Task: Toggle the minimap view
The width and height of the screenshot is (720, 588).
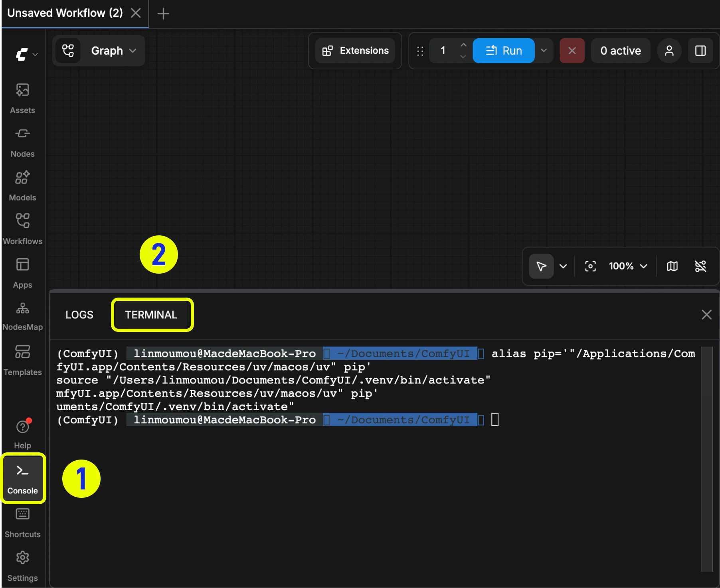Action: (673, 266)
